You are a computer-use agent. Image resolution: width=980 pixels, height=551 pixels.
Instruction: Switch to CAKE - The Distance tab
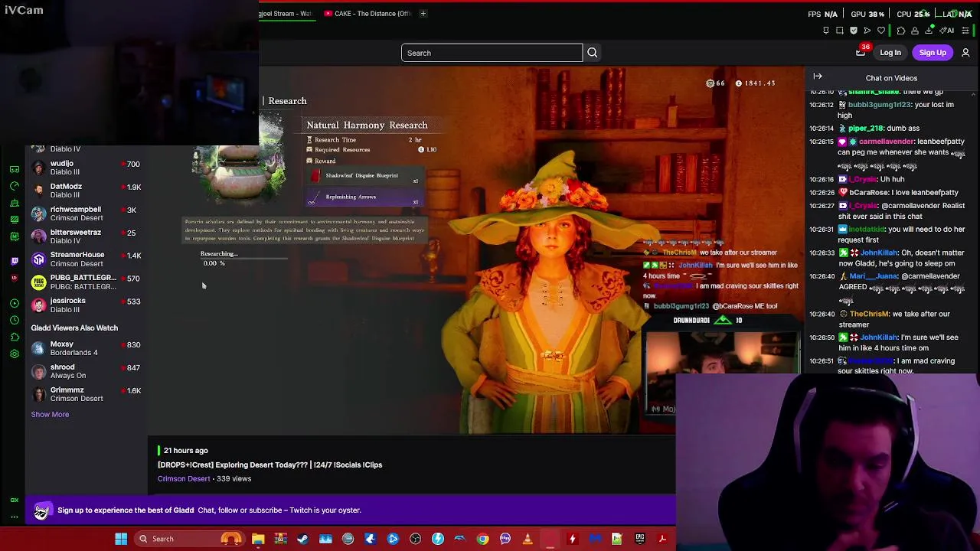[x=368, y=13]
